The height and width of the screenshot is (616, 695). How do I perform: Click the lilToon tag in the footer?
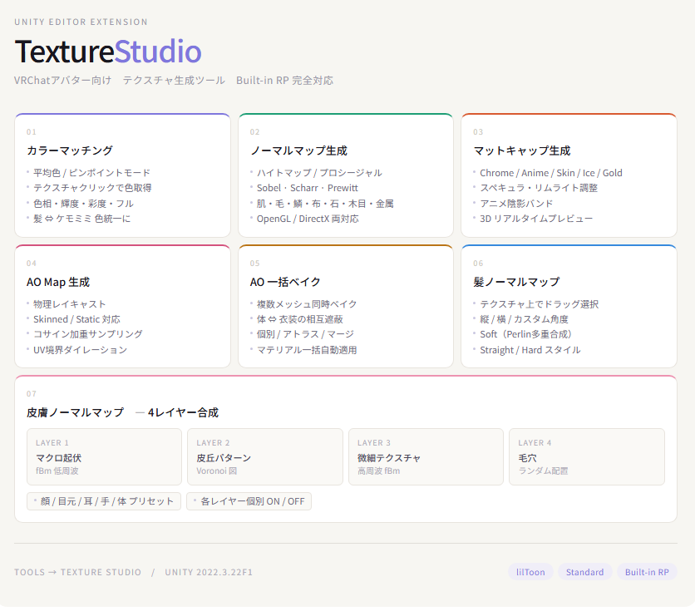[530, 572]
